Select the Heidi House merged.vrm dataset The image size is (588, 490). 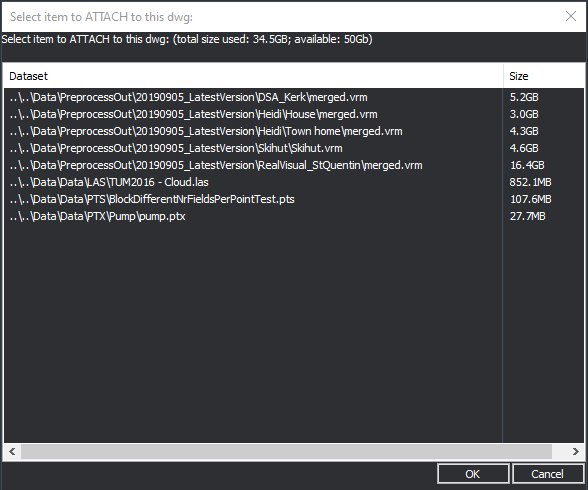[x=194, y=114]
